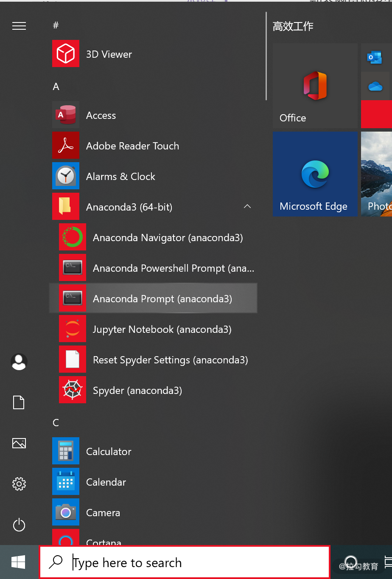Select the Calendar label

[106, 482]
